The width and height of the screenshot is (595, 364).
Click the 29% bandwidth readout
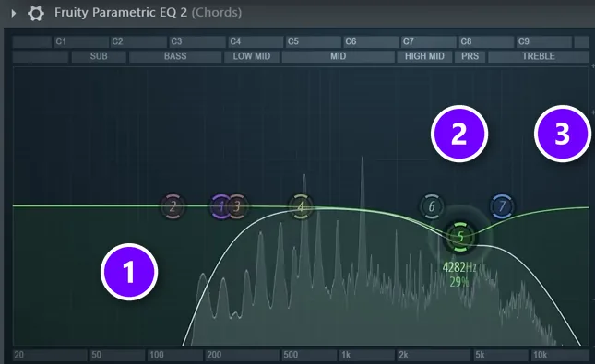tap(459, 282)
